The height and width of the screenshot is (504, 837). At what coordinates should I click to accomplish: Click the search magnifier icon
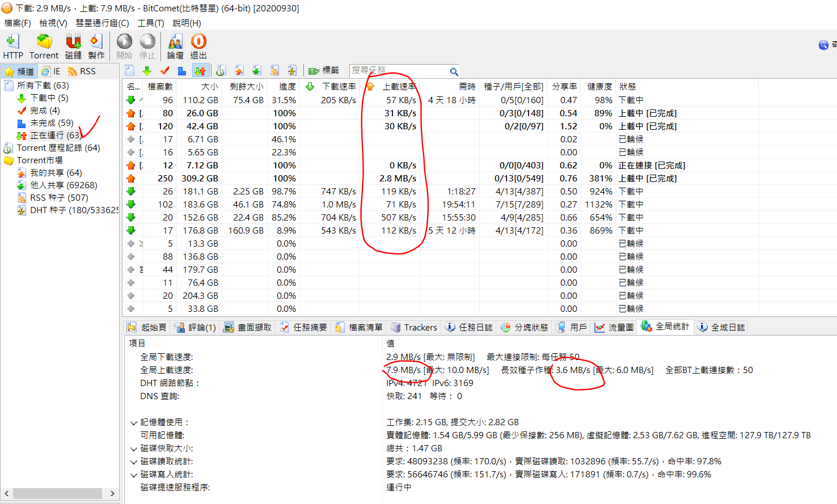point(454,71)
